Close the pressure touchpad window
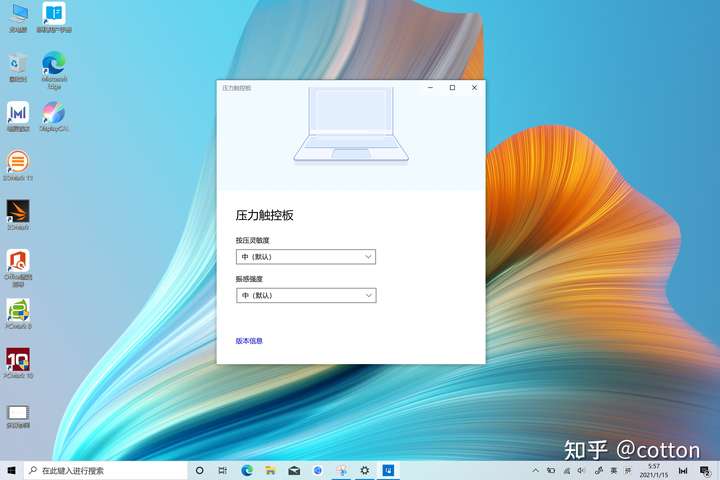Screen dimensions: 720x480 474,87
